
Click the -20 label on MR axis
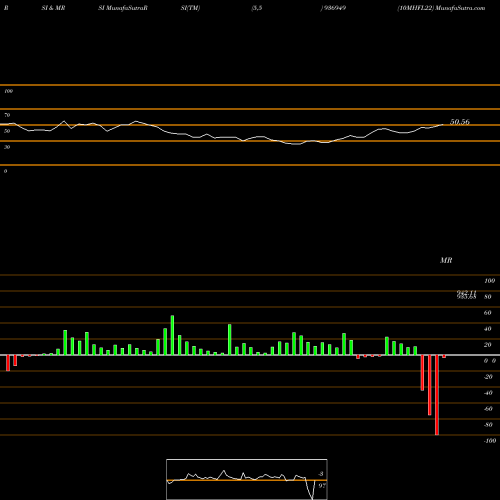tap(488, 377)
